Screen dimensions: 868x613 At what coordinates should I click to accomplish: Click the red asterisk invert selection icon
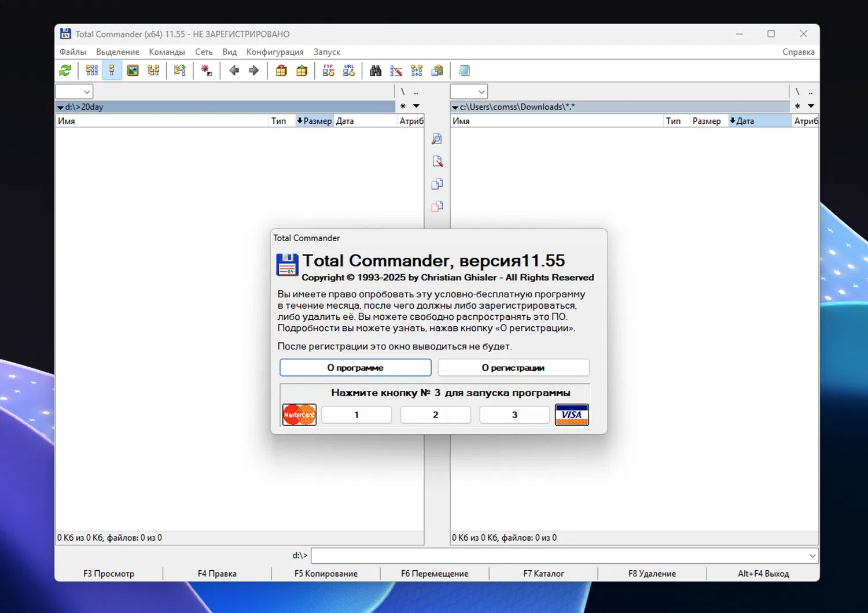click(207, 71)
